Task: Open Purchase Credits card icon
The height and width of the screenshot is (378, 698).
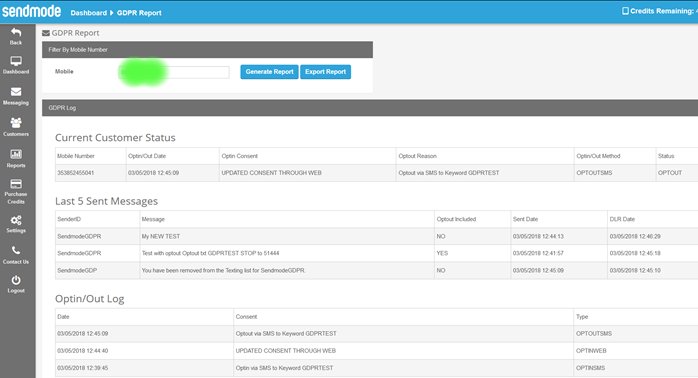Action: 16,184
